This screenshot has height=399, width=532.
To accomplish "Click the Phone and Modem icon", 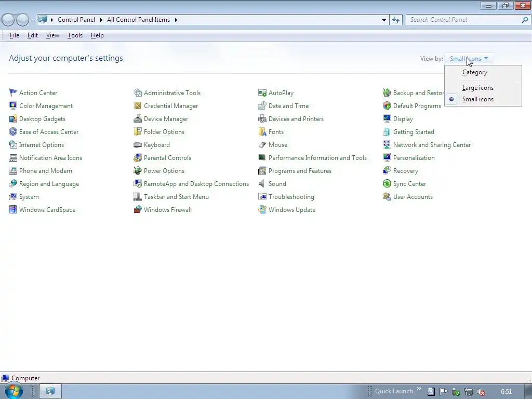I will (x=13, y=170).
